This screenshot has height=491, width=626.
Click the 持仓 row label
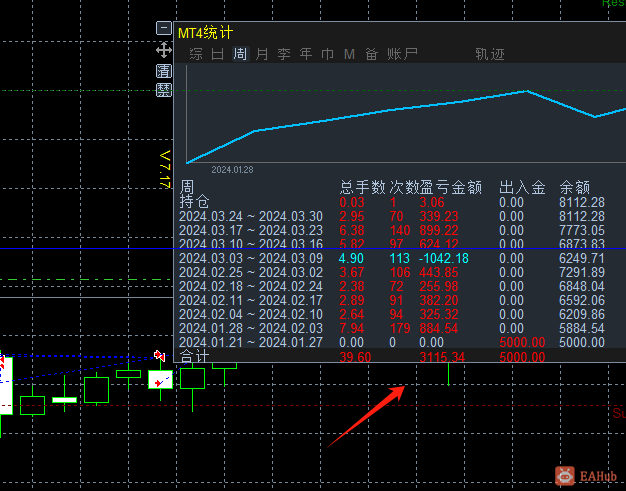click(194, 202)
